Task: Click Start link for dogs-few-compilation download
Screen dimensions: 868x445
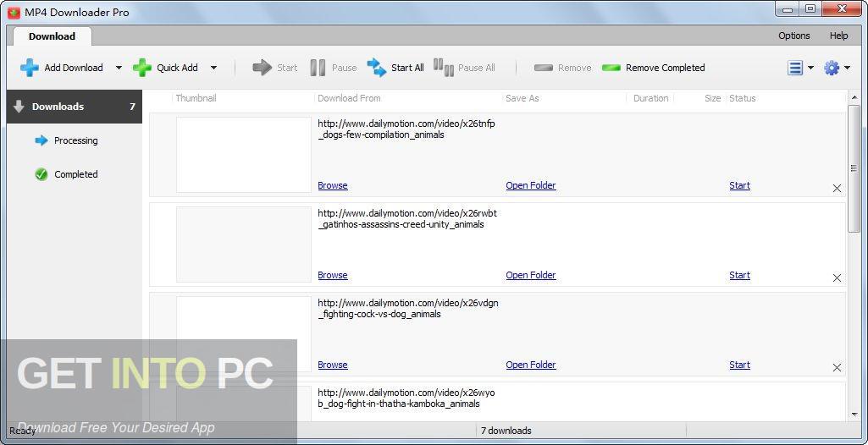Action: (739, 185)
